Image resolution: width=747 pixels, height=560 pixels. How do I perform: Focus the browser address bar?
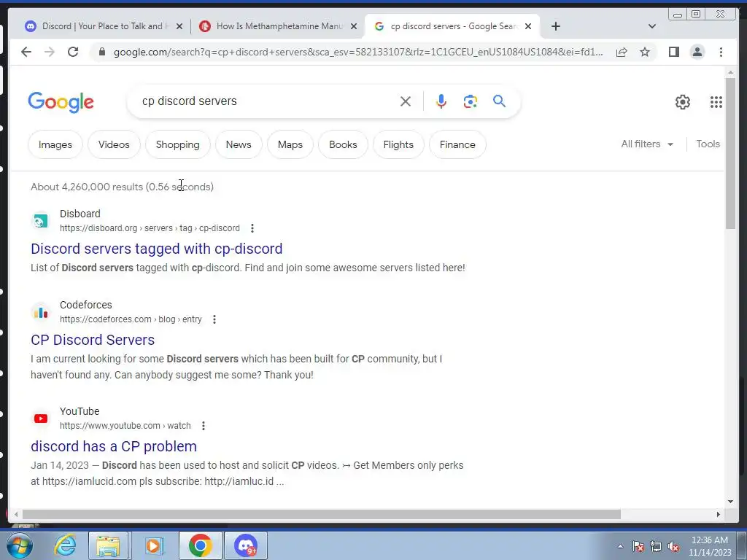pyautogui.click(x=358, y=52)
